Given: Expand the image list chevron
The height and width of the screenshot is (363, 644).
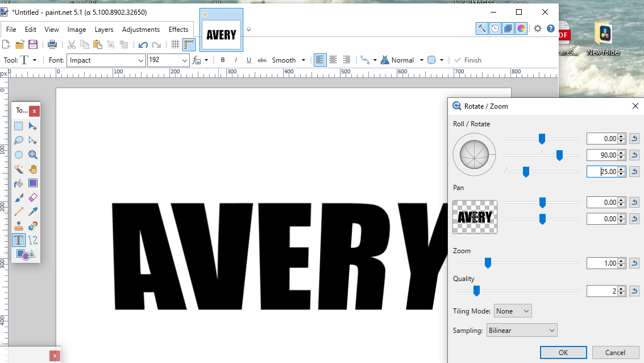Looking at the screenshot, I should [248, 29].
